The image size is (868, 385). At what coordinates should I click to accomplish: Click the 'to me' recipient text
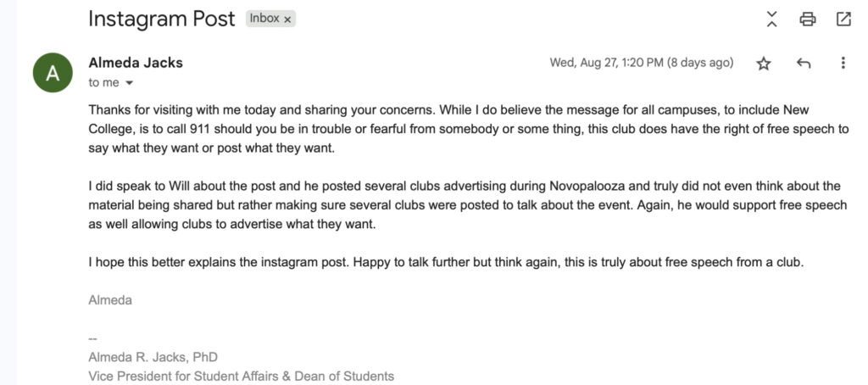(103, 83)
